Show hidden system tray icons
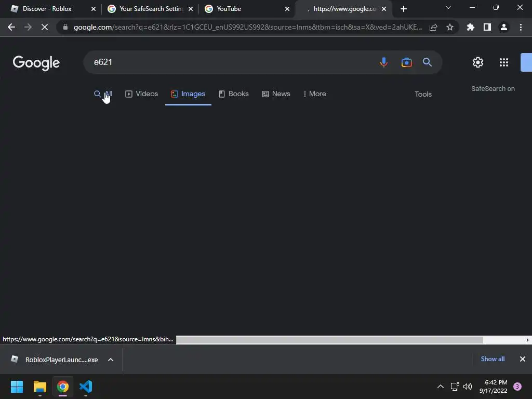The height and width of the screenshot is (399, 532). tap(441, 387)
